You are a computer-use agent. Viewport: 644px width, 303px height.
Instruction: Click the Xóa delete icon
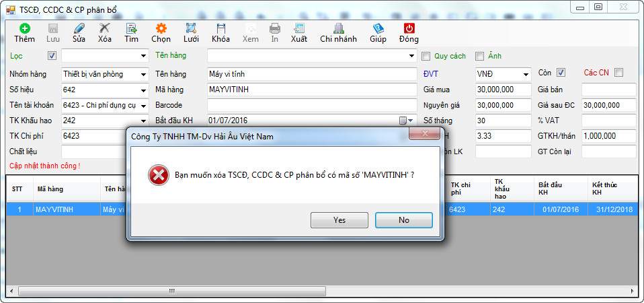click(x=105, y=29)
